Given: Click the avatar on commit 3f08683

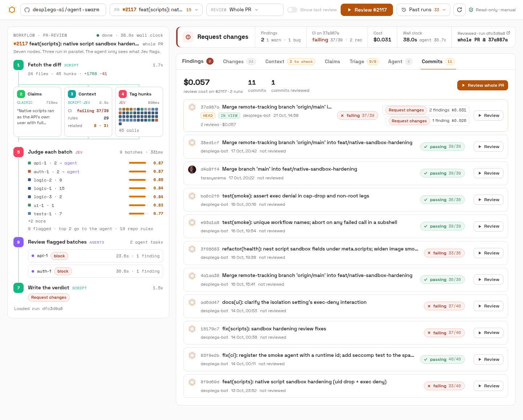Looking at the screenshot, I should tap(192, 249).
